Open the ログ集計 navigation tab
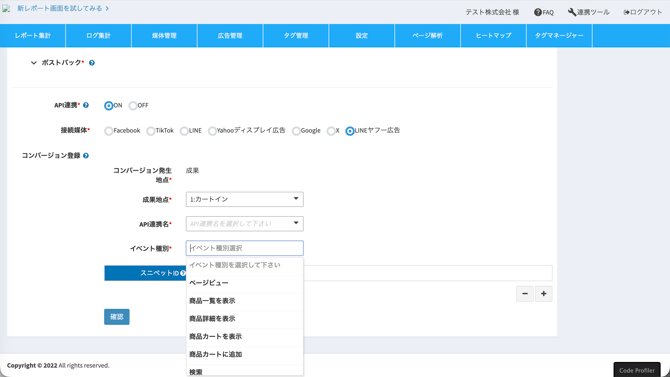 tap(98, 35)
